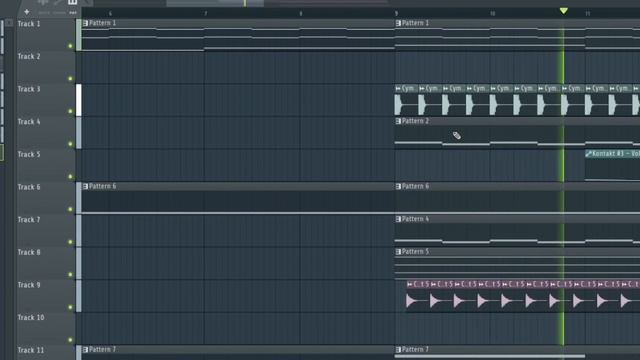The image size is (640, 360).
Task: Open clip menu icon of Pattern 1 at bar 6
Action: click(85, 23)
